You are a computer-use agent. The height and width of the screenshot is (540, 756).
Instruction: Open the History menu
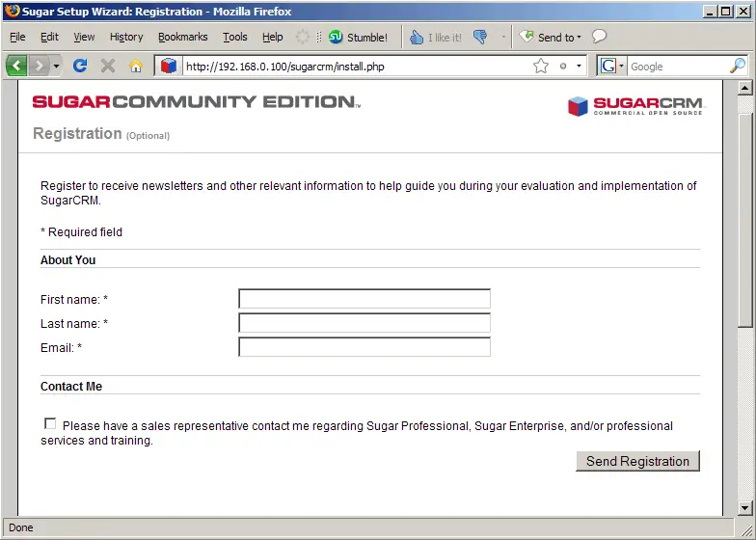click(x=126, y=37)
